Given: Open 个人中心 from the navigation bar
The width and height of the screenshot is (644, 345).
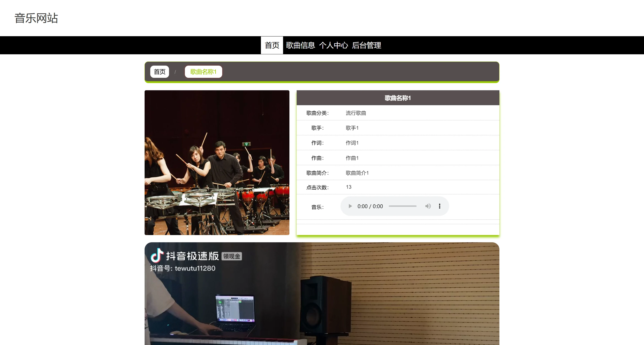Looking at the screenshot, I should 333,45.
